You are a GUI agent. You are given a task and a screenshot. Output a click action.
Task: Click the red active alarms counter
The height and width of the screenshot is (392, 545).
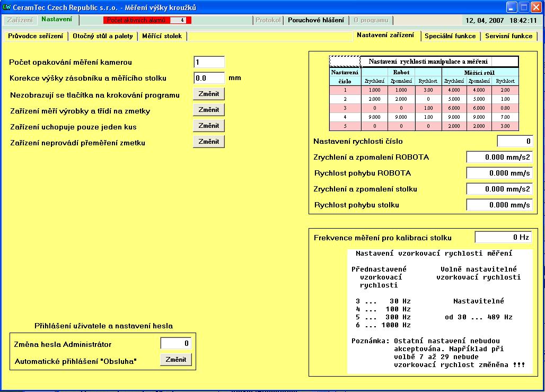point(147,20)
